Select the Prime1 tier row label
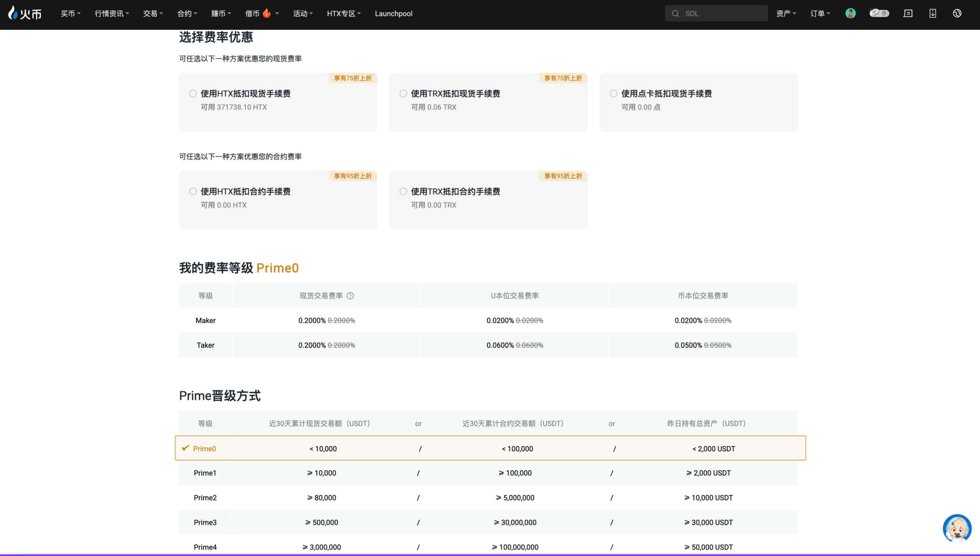The height and width of the screenshot is (556, 980). (205, 473)
